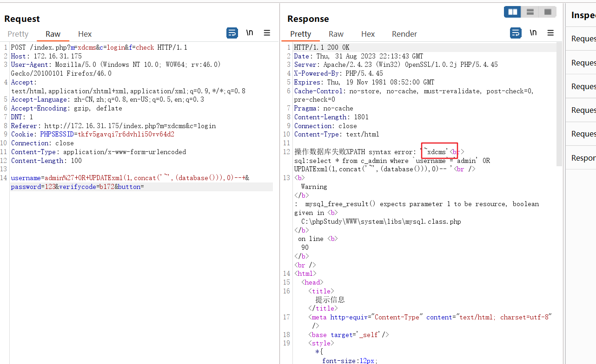Click Accept-Encoding: gzip, deflate header
The width and height of the screenshot is (596, 364).
66,108
